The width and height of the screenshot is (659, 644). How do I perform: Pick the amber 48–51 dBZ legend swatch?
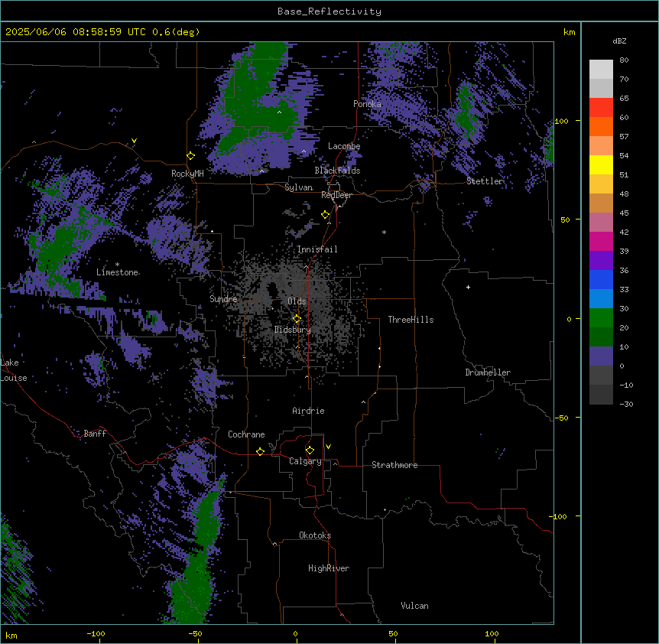(x=601, y=184)
